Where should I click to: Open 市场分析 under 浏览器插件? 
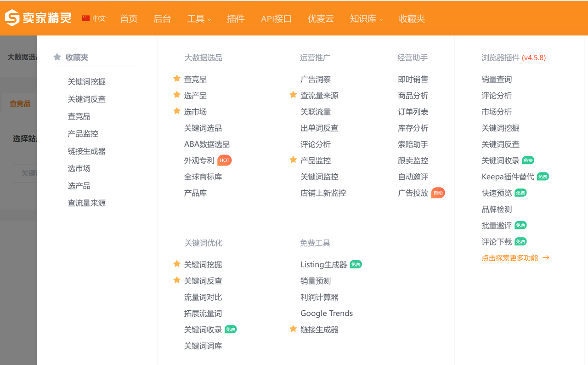pyautogui.click(x=497, y=112)
